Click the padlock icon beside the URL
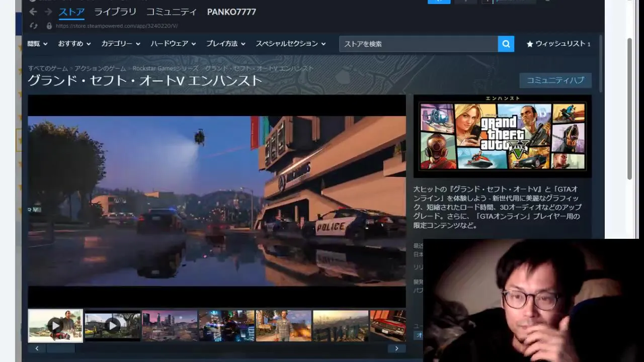 49,26
